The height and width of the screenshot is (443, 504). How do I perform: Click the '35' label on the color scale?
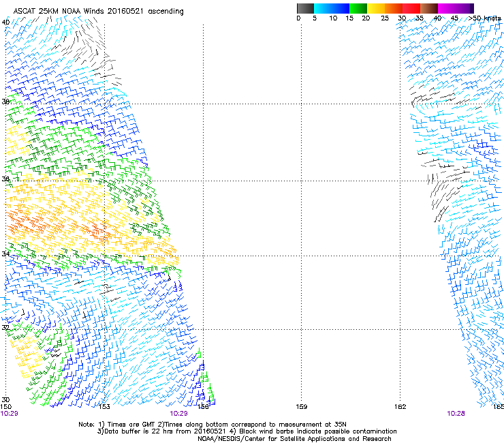pos(419,18)
